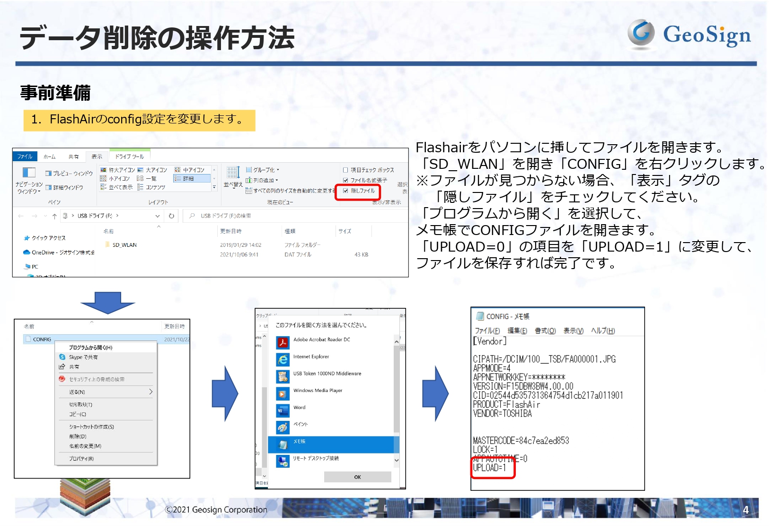The height and width of the screenshot is (532, 769).
Task: Open the View (表示) ribbon tab
Action: pos(97,157)
